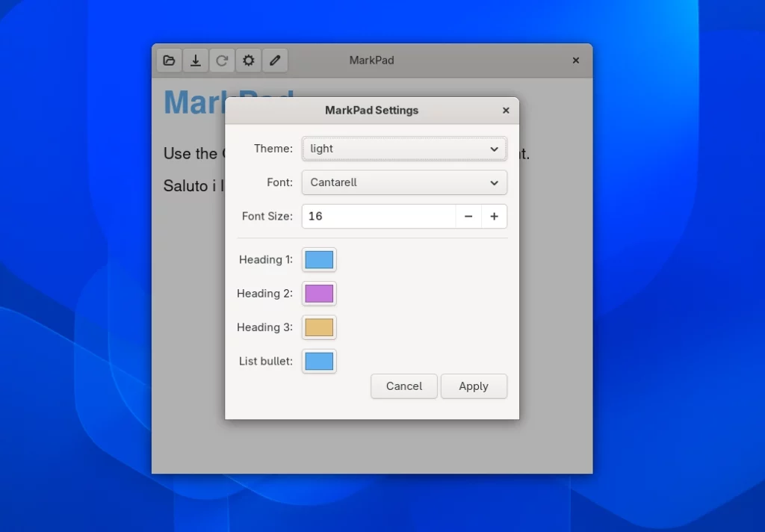
Task: Pick the Heading 1 color swatch
Action: 319,260
